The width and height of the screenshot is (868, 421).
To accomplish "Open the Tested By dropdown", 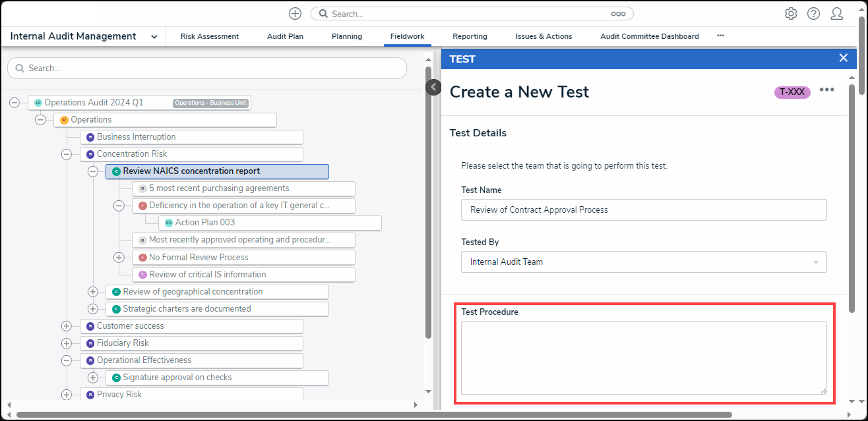I will point(643,262).
